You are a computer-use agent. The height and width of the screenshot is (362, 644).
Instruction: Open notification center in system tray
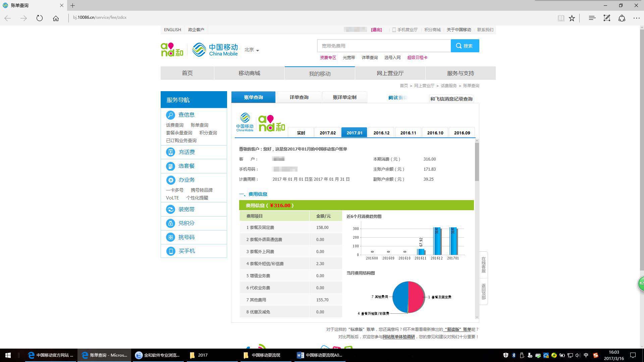tap(633, 355)
